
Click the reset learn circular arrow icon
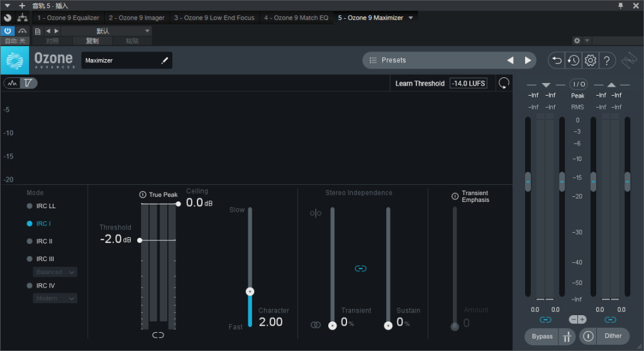(504, 83)
